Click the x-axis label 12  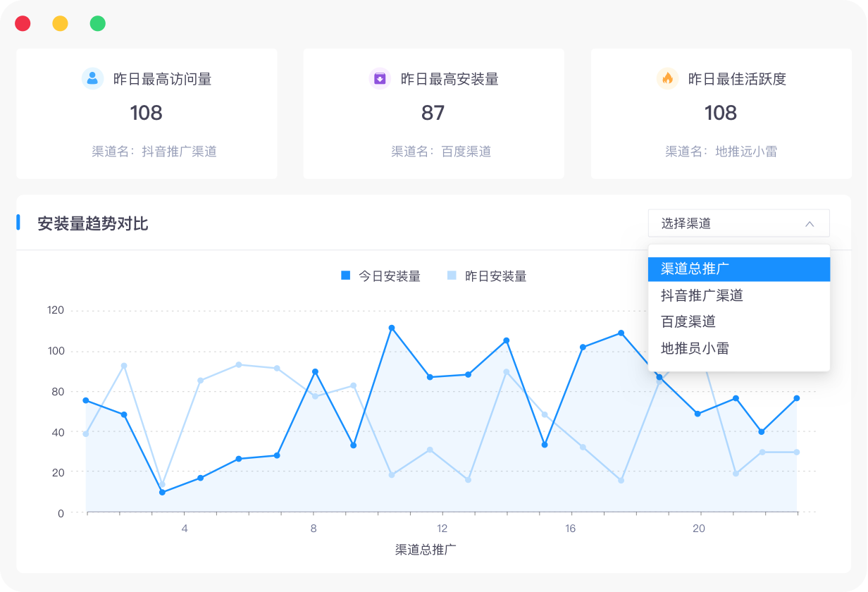click(x=442, y=529)
